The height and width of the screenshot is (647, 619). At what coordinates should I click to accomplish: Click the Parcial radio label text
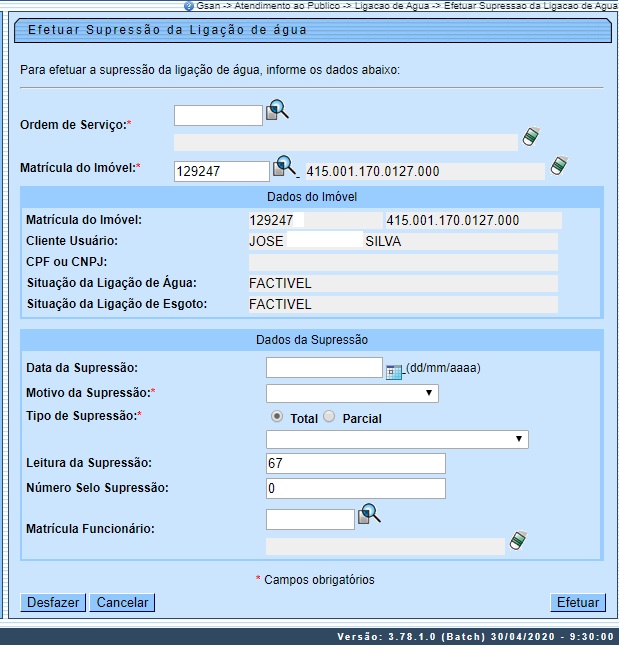[x=362, y=418]
